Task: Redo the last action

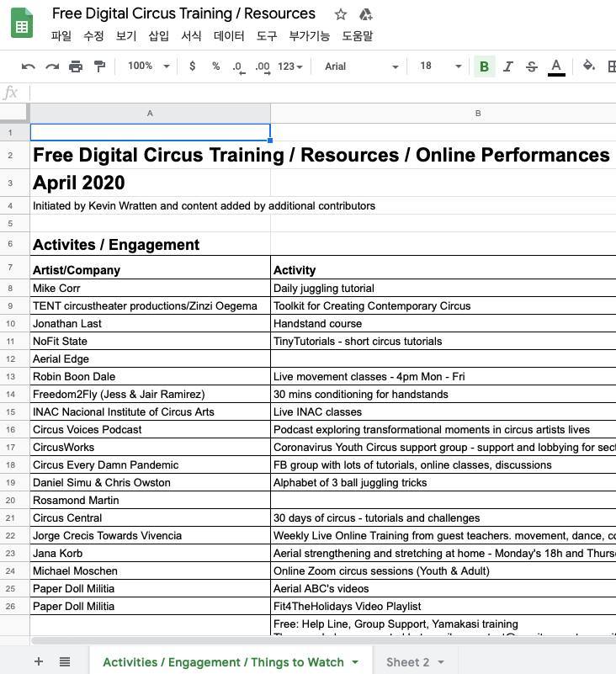Action: click(52, 66)
